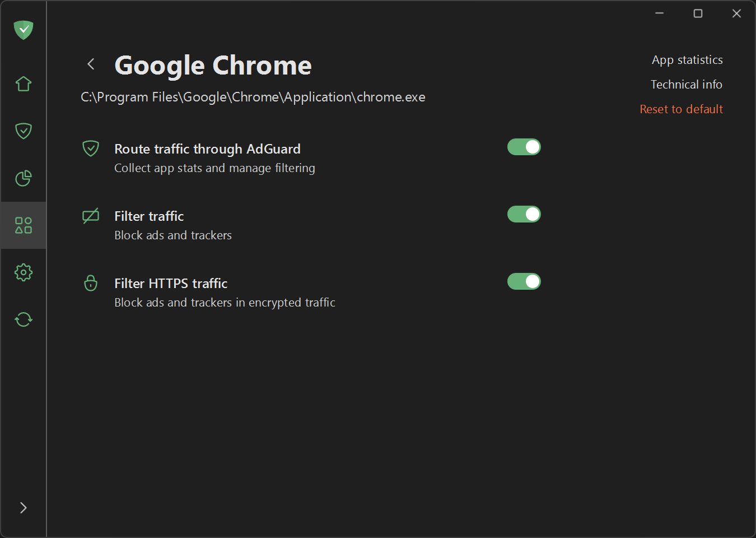Toggle off Filter HTTPS traffic
Viewport: 756px width, 538px height.
[x=524, y=281]
